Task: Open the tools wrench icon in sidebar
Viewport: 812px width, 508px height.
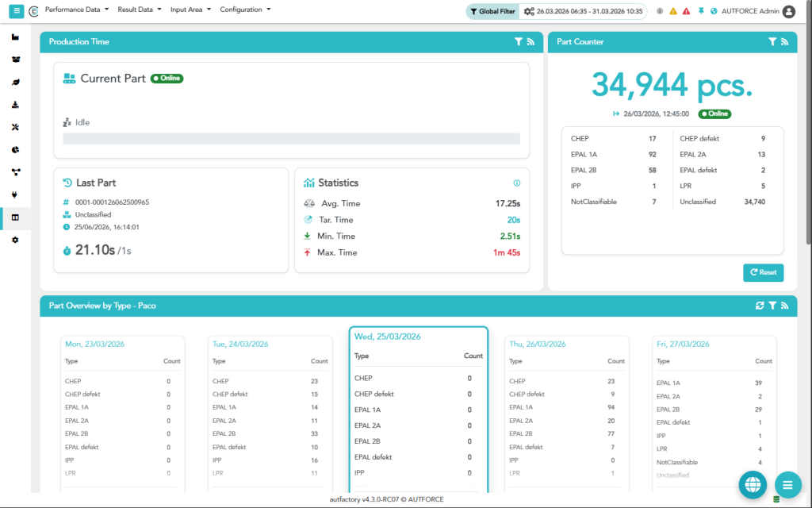Action: pyautogui.click(x=16, y=127)
